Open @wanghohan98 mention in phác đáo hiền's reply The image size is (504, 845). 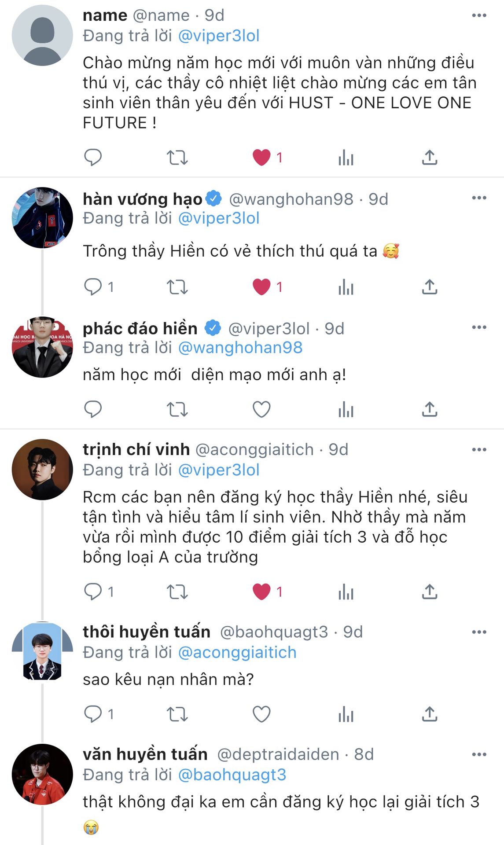point(240,348)
